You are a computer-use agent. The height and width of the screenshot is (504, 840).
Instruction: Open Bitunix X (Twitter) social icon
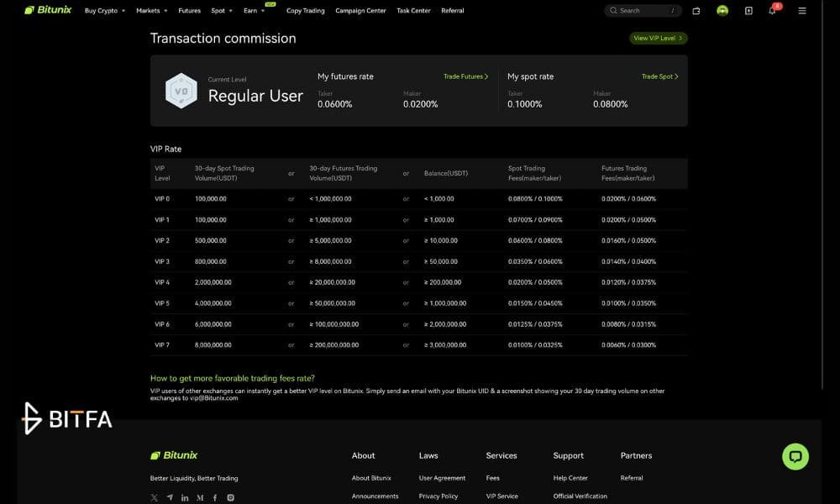coord(155,497)
